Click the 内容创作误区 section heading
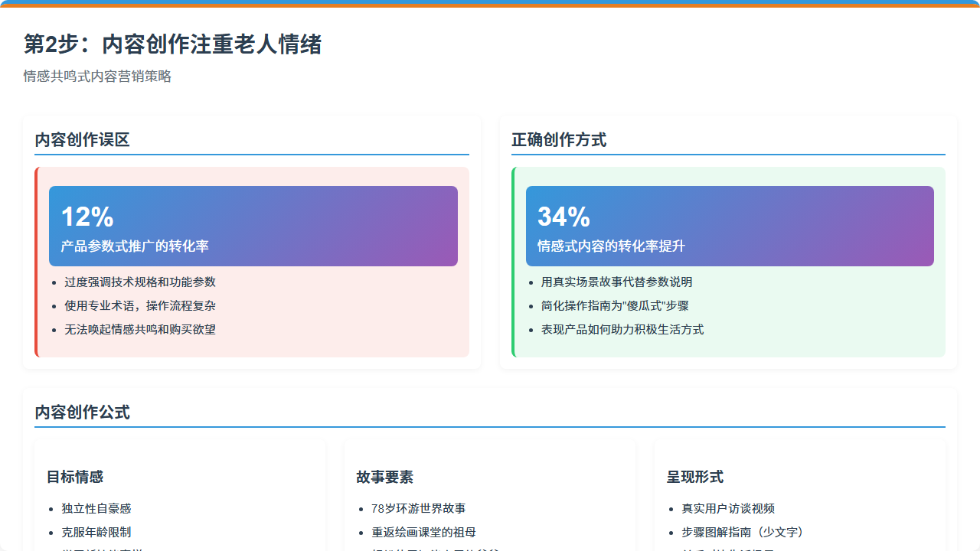The image size is (980, 551). [x=82, y=140]
